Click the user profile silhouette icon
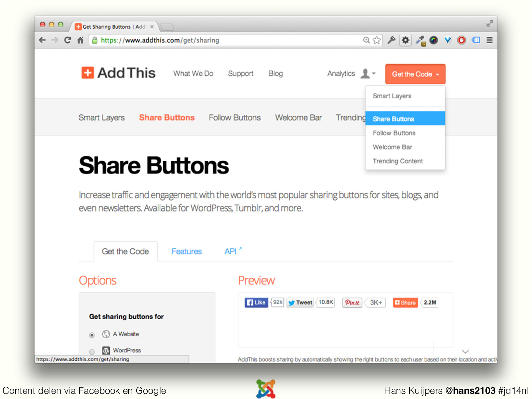The width and height of the screenshot is (532, 399). point(365,73)
